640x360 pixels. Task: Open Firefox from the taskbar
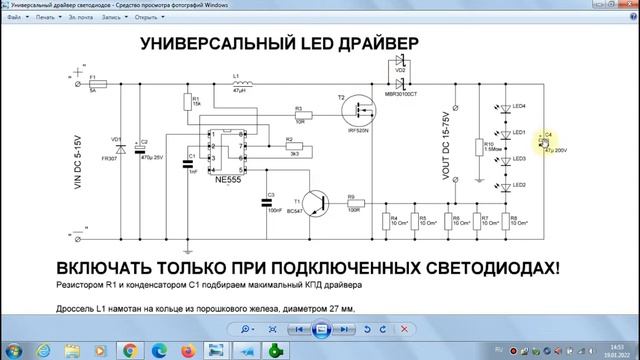(x=188, y=351)
